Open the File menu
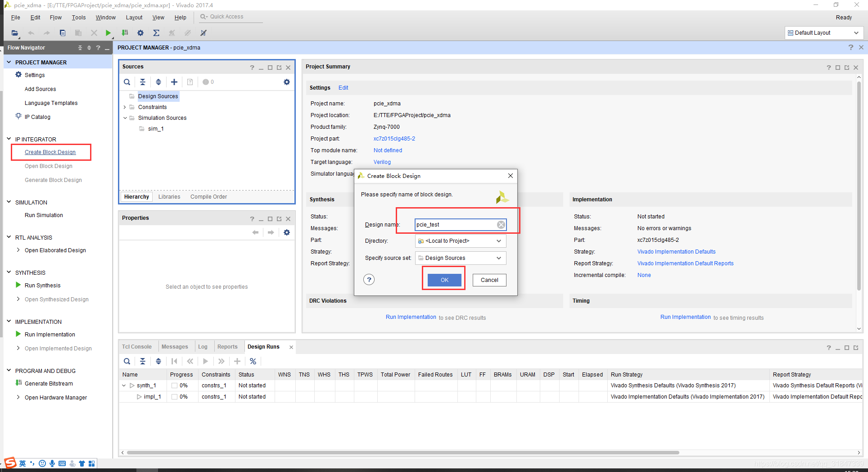The image size is (868, 472). 15,18
